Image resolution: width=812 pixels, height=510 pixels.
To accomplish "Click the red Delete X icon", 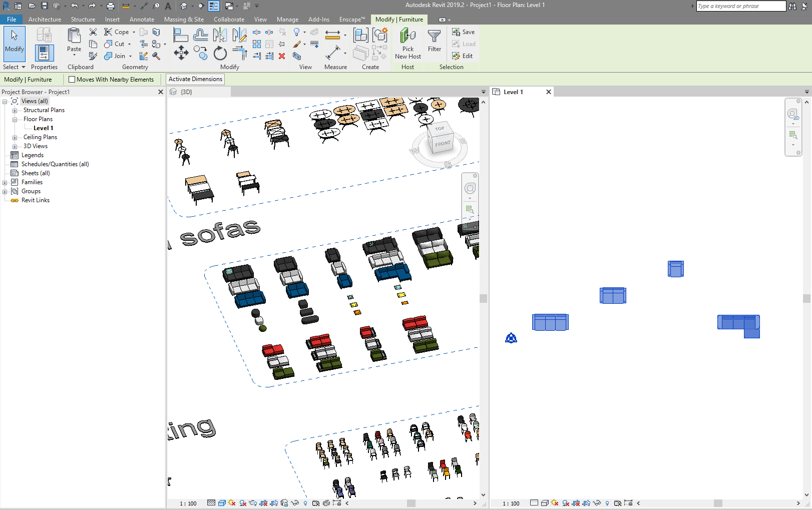I will point(282,56).
